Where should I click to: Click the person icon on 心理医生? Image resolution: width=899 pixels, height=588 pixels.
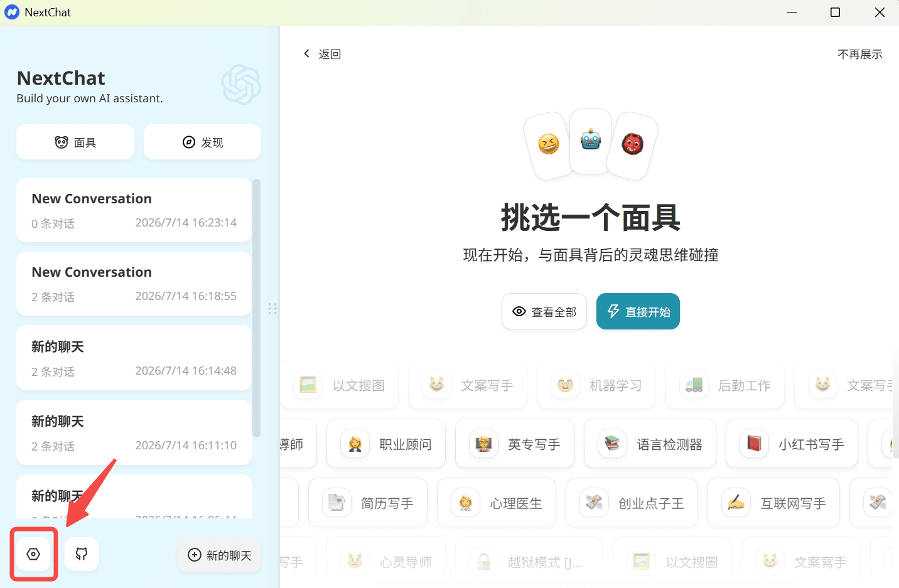pos(465,503)
